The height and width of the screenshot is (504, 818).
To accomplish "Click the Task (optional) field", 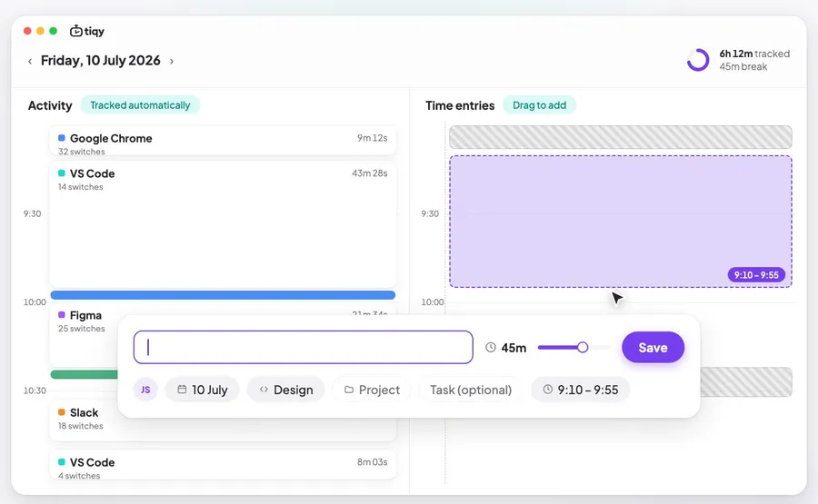I will click(471, 390).
